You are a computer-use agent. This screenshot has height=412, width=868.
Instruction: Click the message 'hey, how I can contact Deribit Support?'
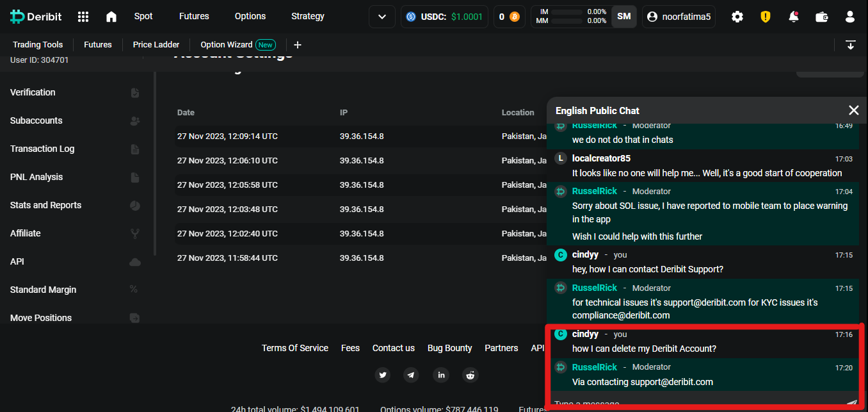[x=648, y=269]
